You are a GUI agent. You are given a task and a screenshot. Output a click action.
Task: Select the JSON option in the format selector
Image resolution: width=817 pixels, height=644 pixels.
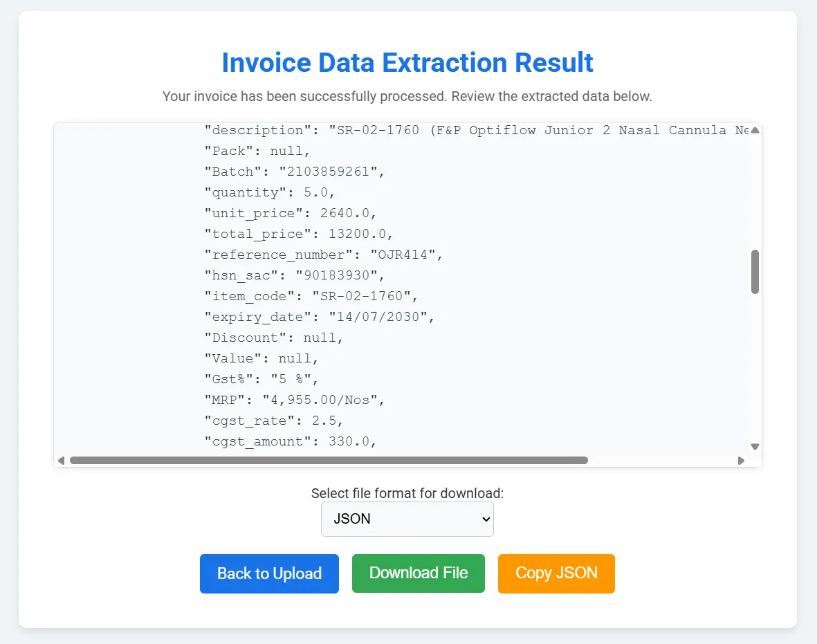tap(407, 519)
